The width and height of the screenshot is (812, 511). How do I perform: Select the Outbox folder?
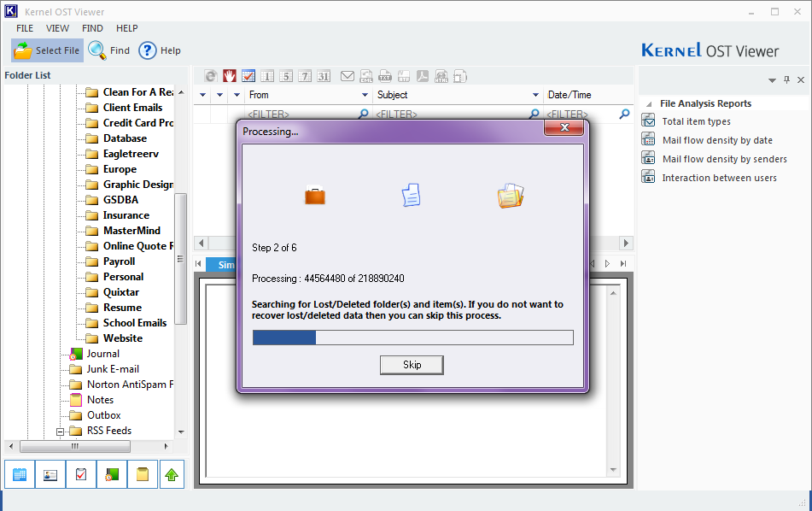pyautogui.click(x=103, y=415)
